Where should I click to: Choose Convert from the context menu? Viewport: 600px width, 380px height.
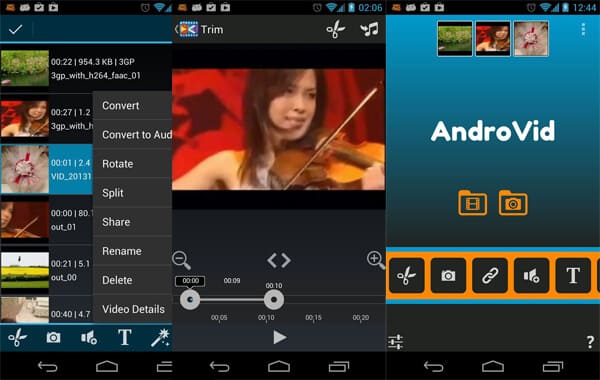click(132, 106)
